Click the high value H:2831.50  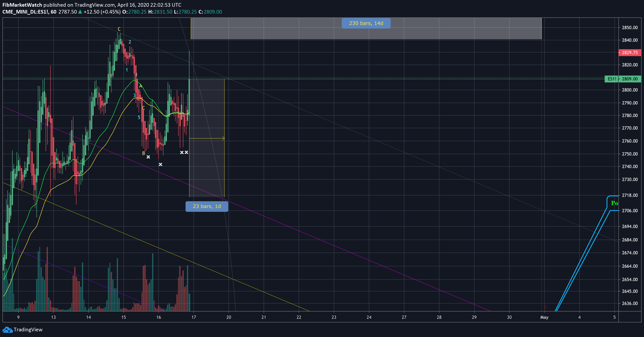click(x=160, y=12)
